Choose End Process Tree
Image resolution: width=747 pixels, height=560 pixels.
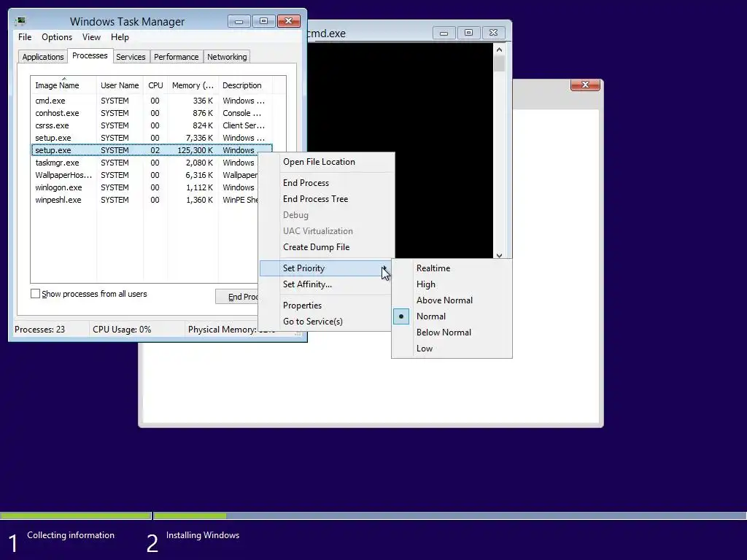point(315,199)
